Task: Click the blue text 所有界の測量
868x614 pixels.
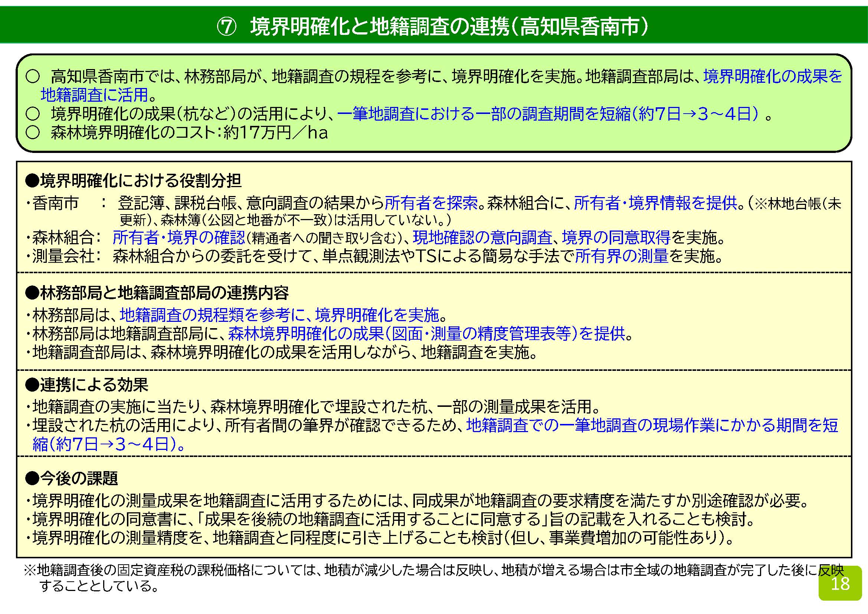Action: [x=622, y=257]
